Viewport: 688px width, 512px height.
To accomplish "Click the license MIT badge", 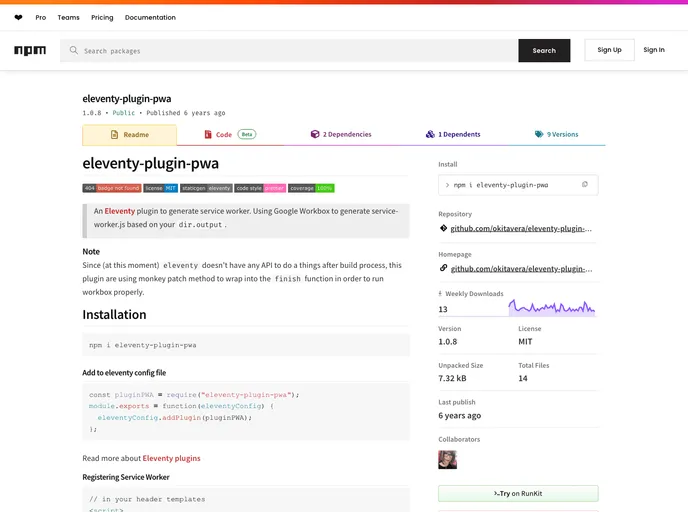I will (x=161, y=188).
